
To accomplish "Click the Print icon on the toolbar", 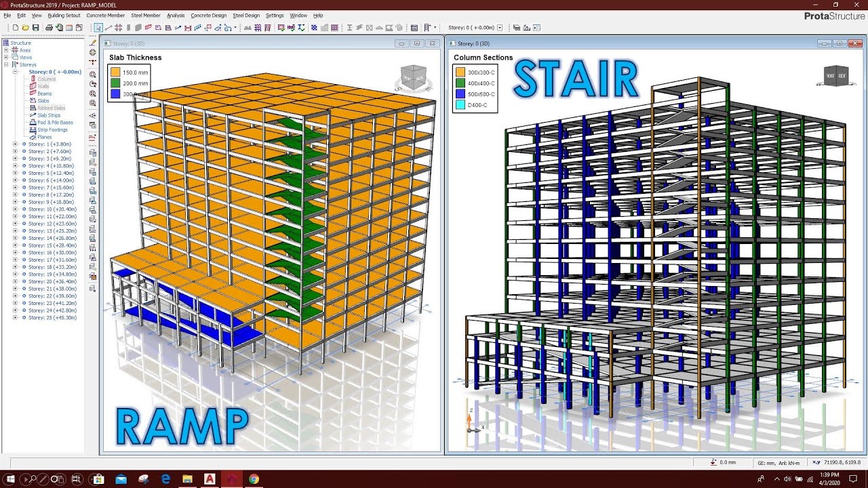I will point(47,28).
